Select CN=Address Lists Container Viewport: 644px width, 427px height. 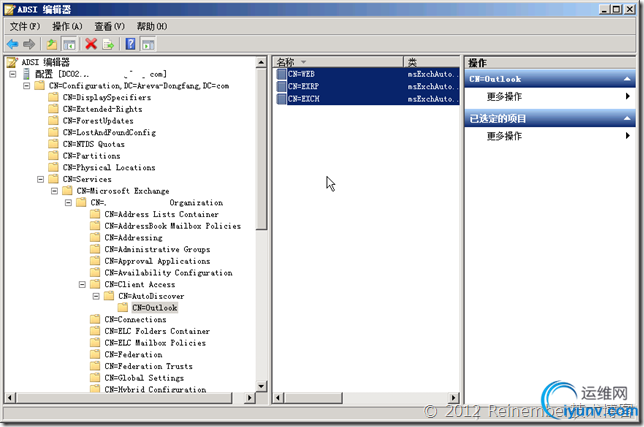pos(162,214)
